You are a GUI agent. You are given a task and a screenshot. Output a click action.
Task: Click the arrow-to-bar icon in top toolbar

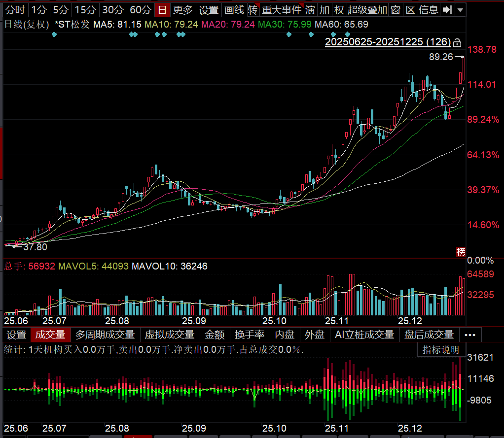point(447,10)
